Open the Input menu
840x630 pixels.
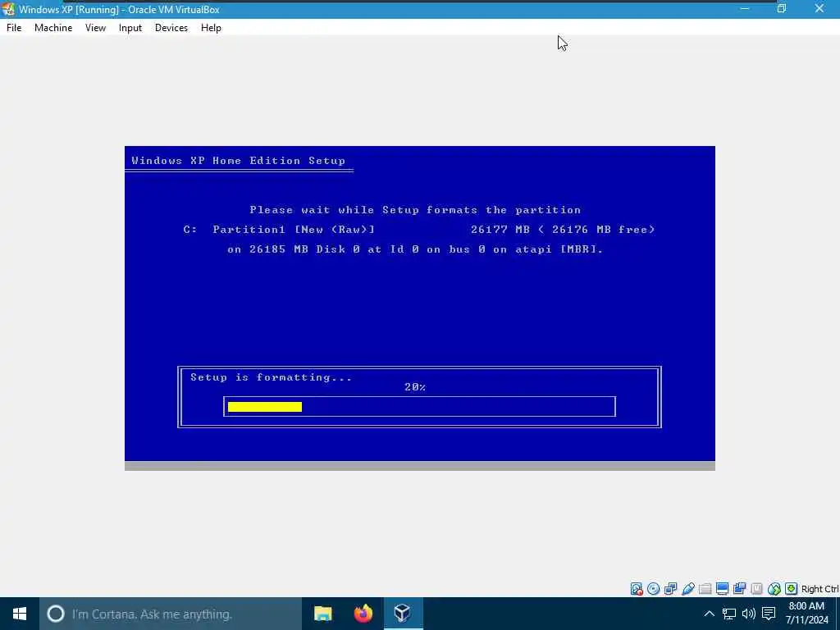(130, 28)
